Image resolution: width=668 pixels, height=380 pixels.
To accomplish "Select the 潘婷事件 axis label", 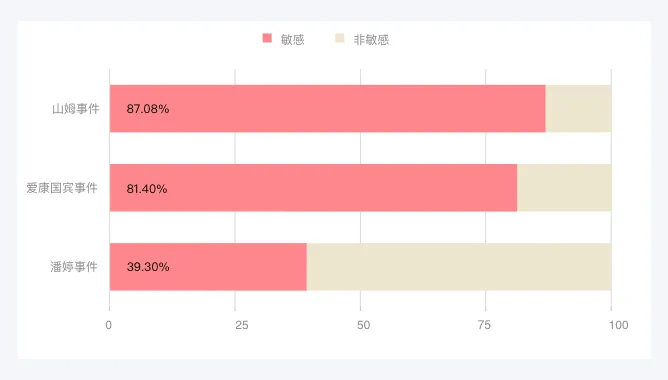I will pyautogui.click(x=74, y=267).
